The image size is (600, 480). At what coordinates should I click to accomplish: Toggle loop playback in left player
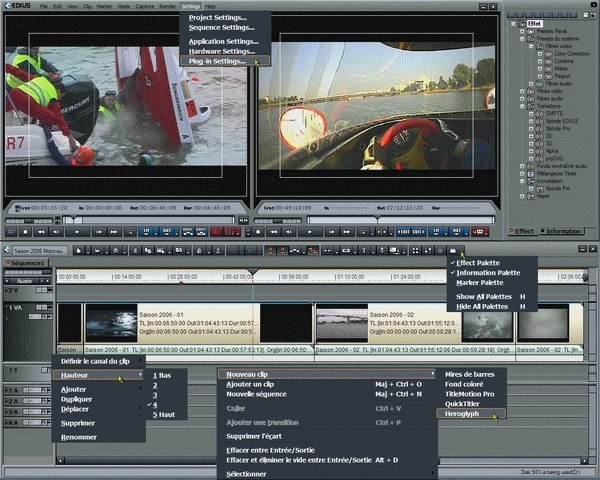click(x=130, y=232)
